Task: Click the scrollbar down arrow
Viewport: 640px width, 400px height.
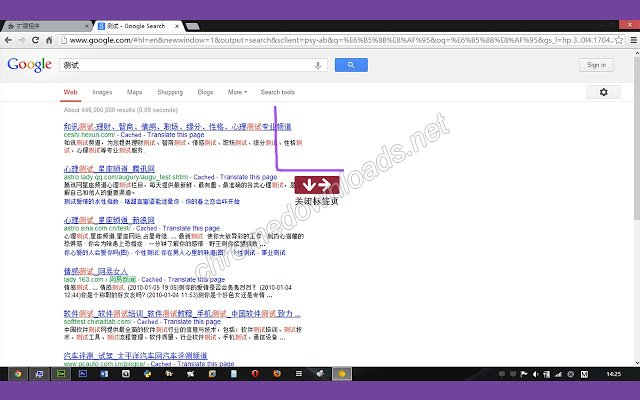Action: pyautogui.click(x=637, y=363)
